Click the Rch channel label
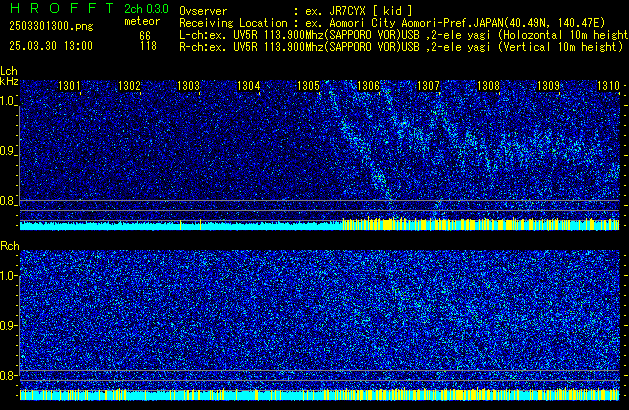Screen dimensions: 629x410 10,246
